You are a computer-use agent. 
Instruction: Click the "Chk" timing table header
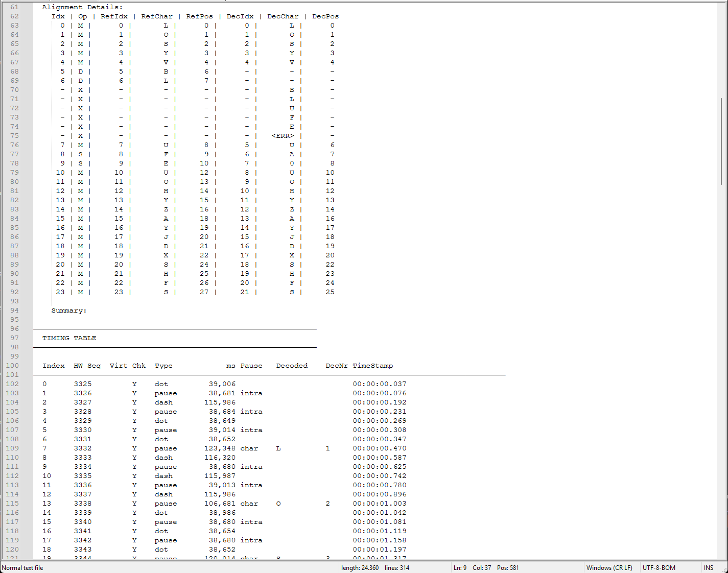click(139, 366)
